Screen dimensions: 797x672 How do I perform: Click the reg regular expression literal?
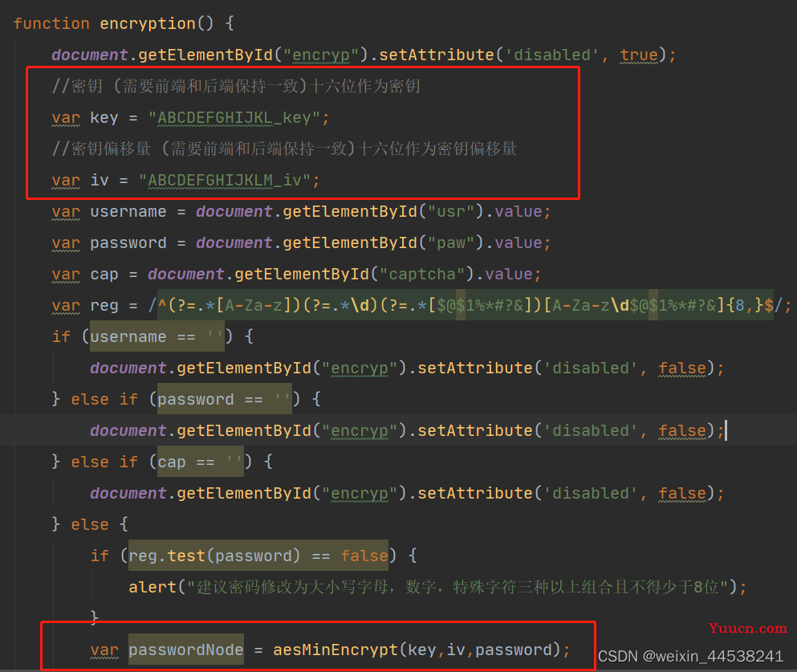pyautogui.click(x=465, y=306)
